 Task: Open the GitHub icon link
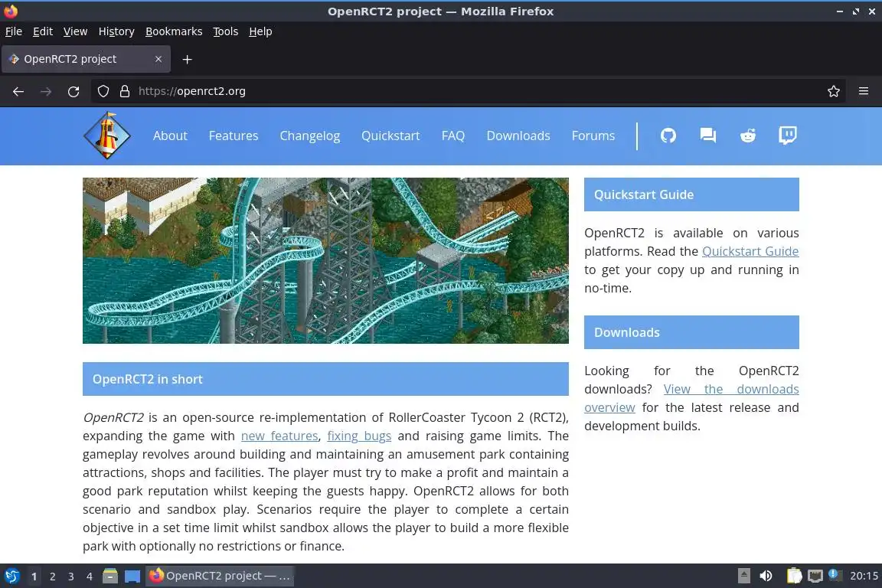pyautogui.click(x=668, y=136)
